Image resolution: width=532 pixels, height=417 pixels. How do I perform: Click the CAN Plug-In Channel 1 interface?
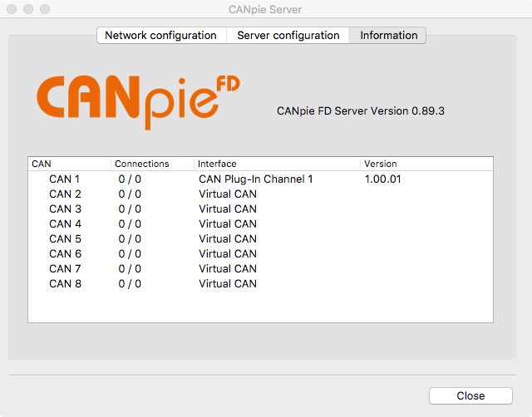point(255,179)
